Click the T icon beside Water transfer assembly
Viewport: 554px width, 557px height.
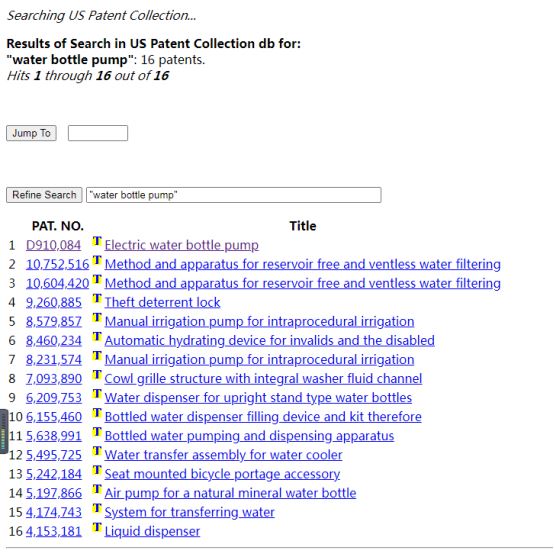coord(97,451)
